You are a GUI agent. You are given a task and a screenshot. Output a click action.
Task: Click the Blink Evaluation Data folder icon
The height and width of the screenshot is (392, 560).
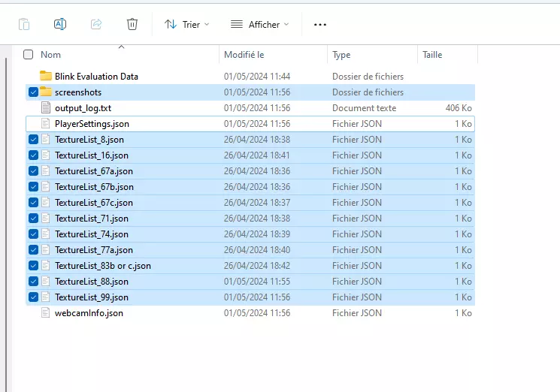pyautogui.click(x=46, y=77)
